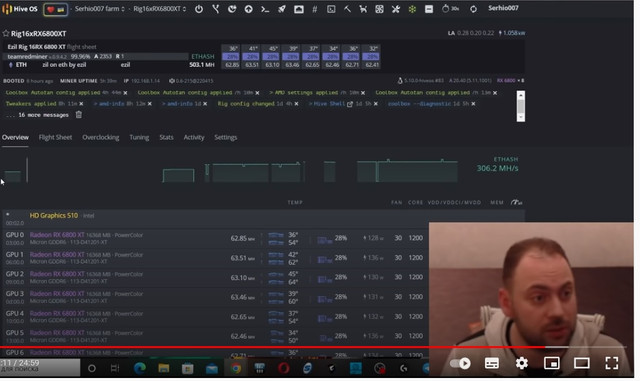
Task: Dismiss the 'coolbox --diagnostic' message
Action: point(473,104)
